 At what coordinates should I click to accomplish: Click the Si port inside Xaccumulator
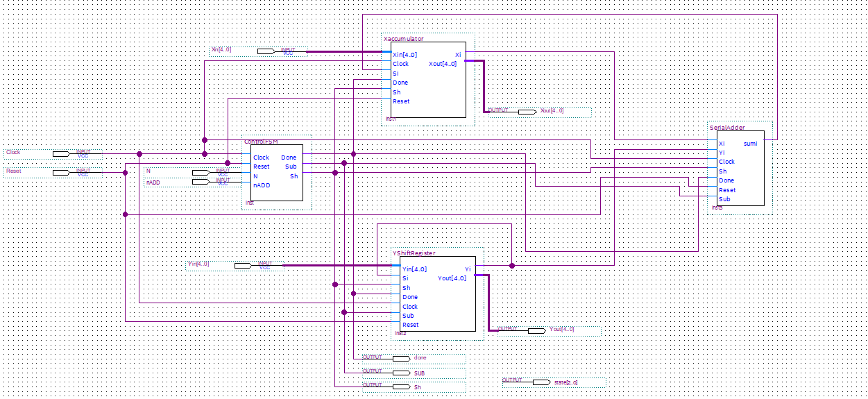395,73
